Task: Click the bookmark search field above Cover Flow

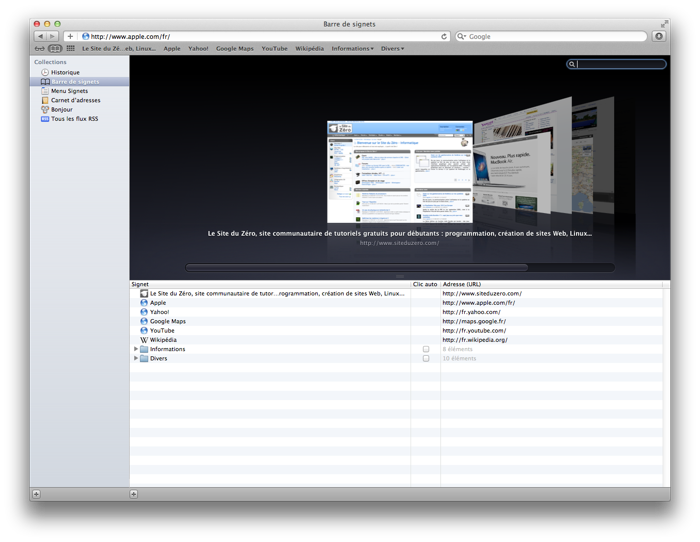Action: tap(621, 64)
